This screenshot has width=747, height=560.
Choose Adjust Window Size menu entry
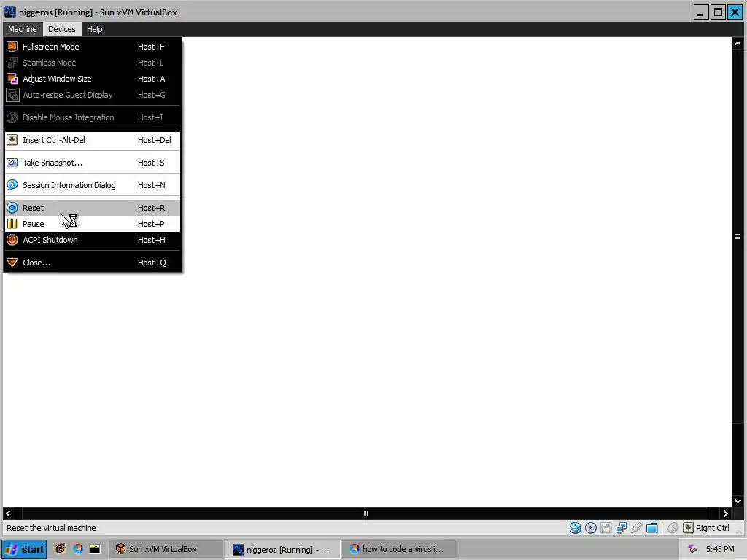pos(93,79)
